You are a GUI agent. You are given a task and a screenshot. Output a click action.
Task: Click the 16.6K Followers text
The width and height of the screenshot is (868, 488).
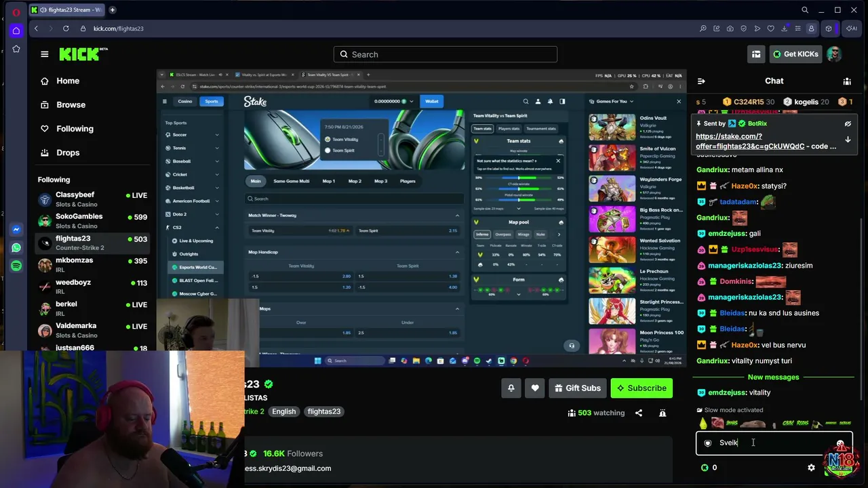click(293, 453)
